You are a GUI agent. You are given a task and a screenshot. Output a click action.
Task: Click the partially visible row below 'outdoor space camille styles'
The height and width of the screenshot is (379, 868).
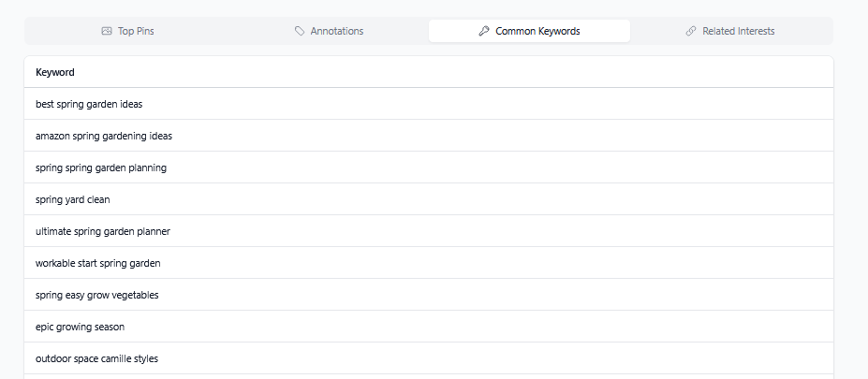pos(428,376)
